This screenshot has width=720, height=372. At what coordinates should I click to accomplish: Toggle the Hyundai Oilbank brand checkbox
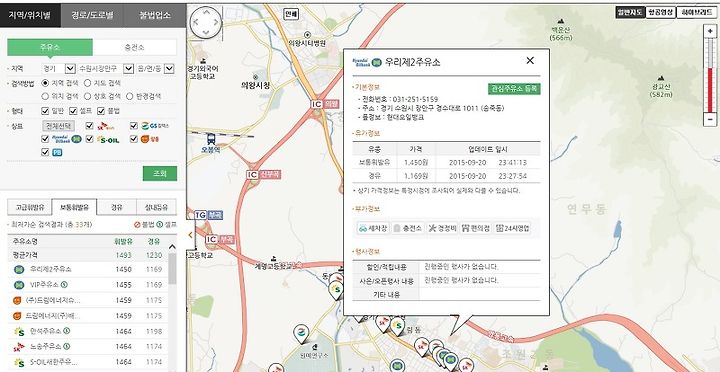[x=45, y=139]
